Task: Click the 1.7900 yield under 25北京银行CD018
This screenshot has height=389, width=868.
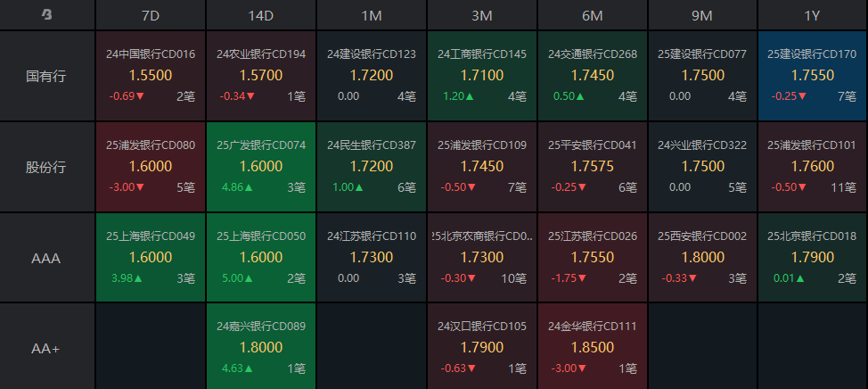Action: pyautogui.click(x=812, y=257)
